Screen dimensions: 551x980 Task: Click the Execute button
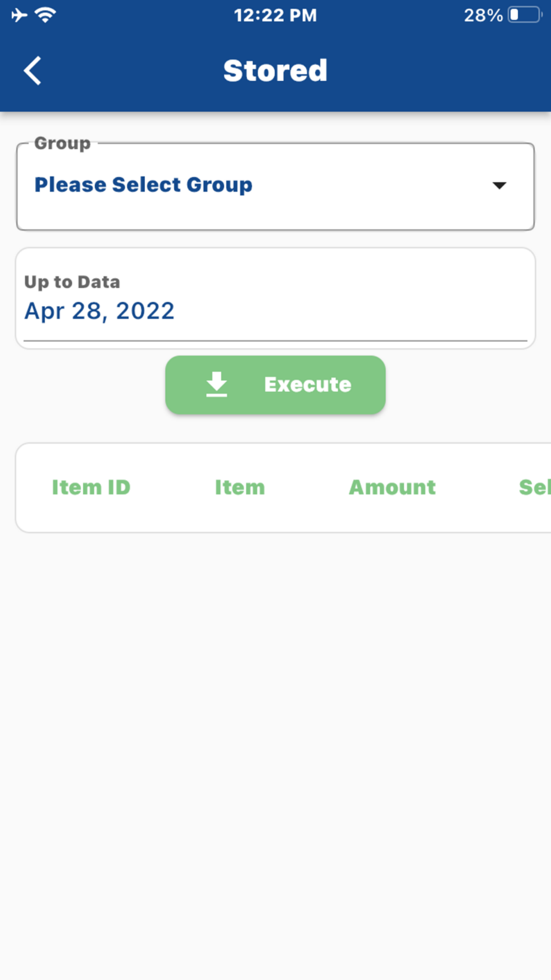click(275, 385)
